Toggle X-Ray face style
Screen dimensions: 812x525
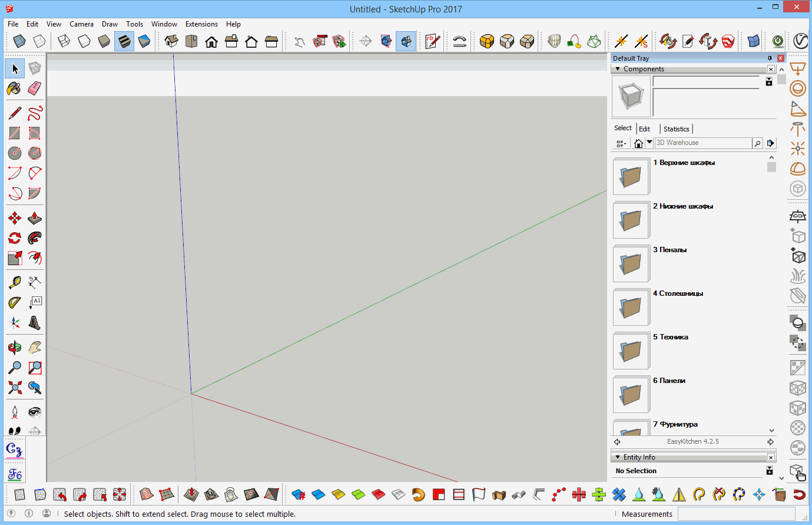click(x=19, y=41)
